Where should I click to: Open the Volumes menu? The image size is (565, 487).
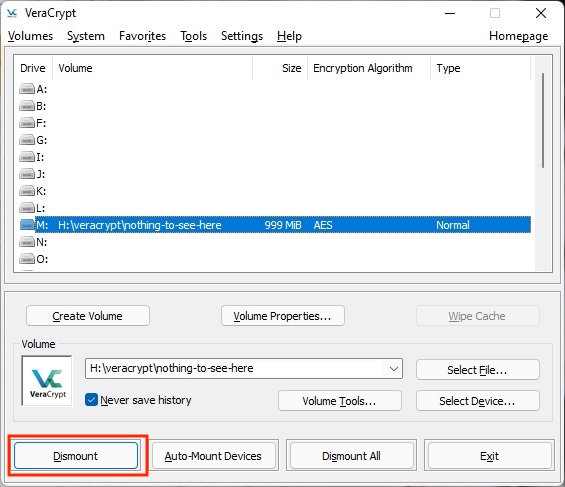coord(30,36)
